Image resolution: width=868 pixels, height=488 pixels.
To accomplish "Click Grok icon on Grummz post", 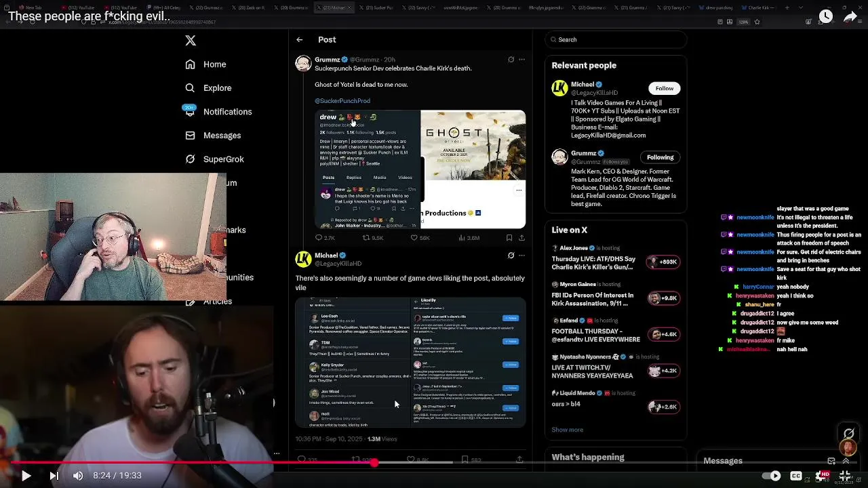I will [x=511, y=60].
